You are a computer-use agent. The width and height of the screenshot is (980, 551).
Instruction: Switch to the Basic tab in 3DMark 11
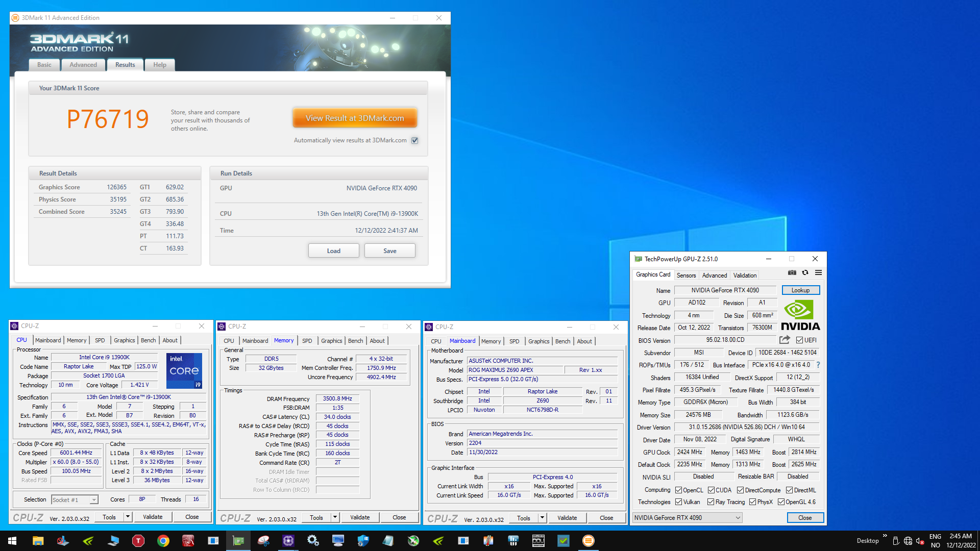pos(44,65)
